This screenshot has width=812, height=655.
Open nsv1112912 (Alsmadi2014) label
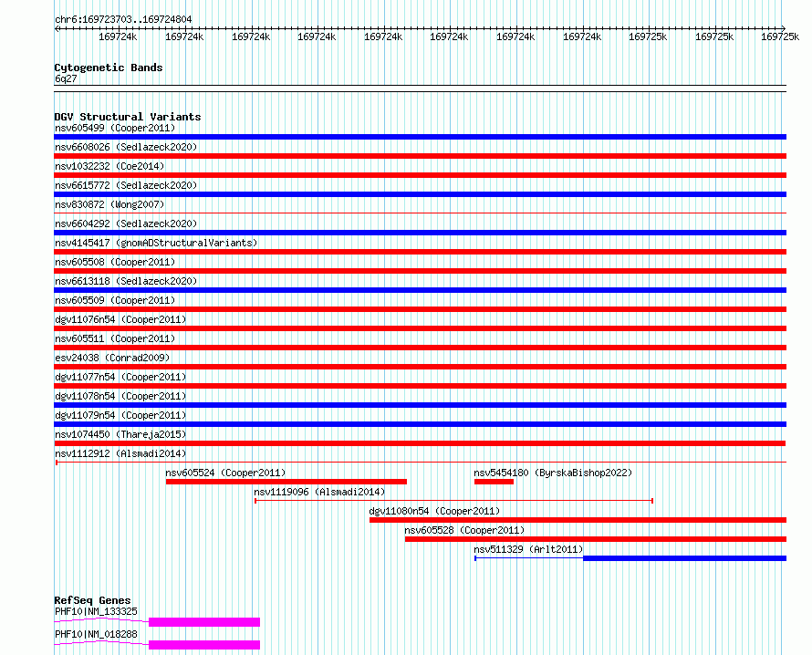120,453
